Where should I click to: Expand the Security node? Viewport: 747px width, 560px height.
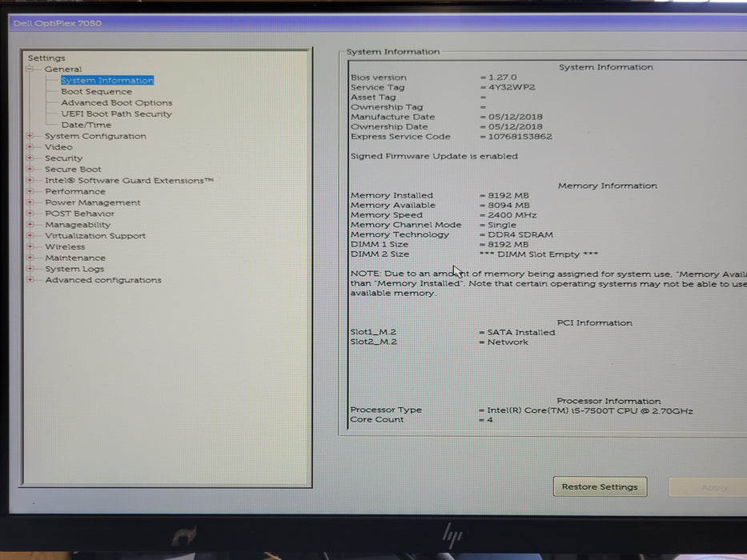tap(30, 158)
